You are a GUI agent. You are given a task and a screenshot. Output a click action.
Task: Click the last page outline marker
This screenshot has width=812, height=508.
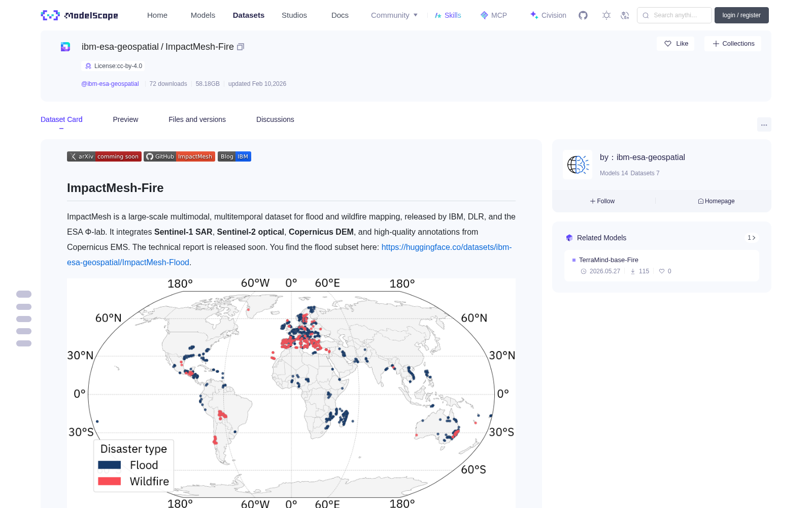point(24,343)
